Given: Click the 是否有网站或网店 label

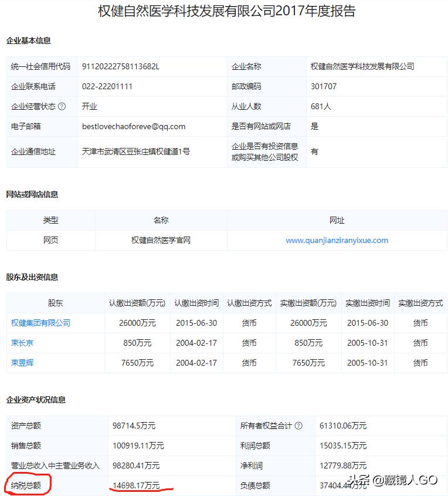Looking at the screenshot, I should 261,127.
